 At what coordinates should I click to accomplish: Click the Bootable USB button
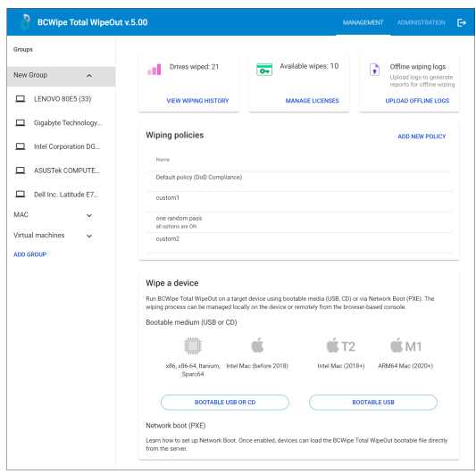pos(373,403)
